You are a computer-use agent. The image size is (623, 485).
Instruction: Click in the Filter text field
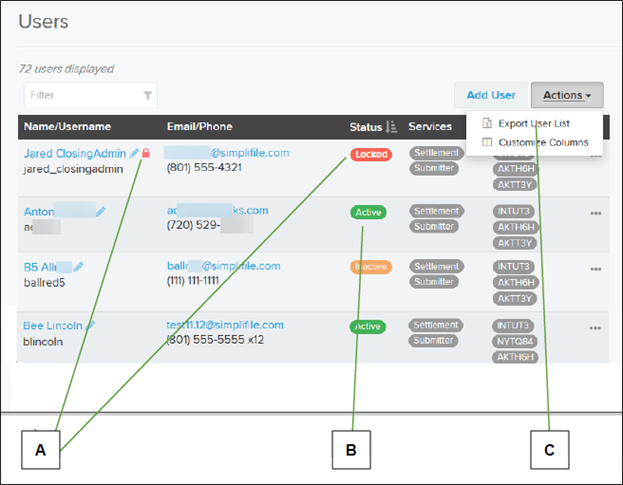(x=80, y=96)
